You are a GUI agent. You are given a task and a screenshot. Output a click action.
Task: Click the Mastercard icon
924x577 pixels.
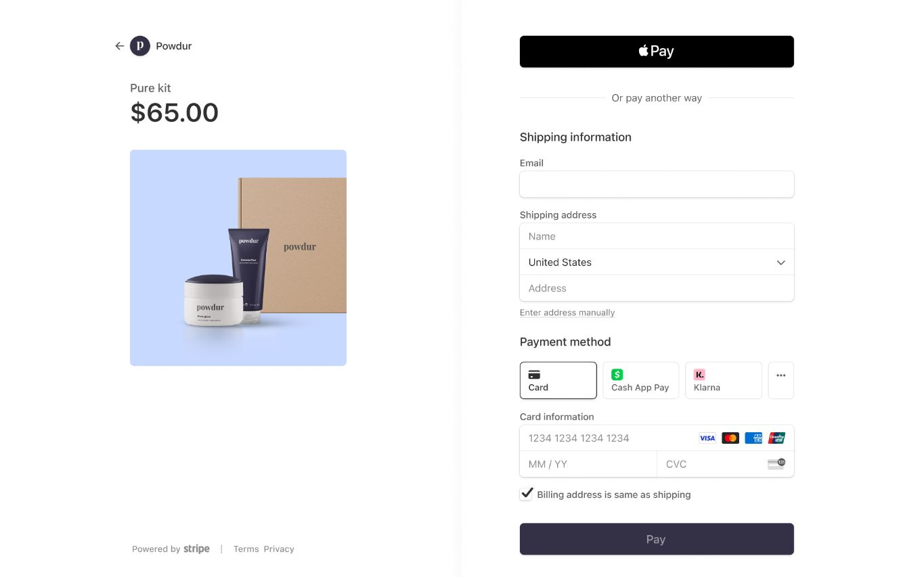pyautogui.click(x=730, y=438)
